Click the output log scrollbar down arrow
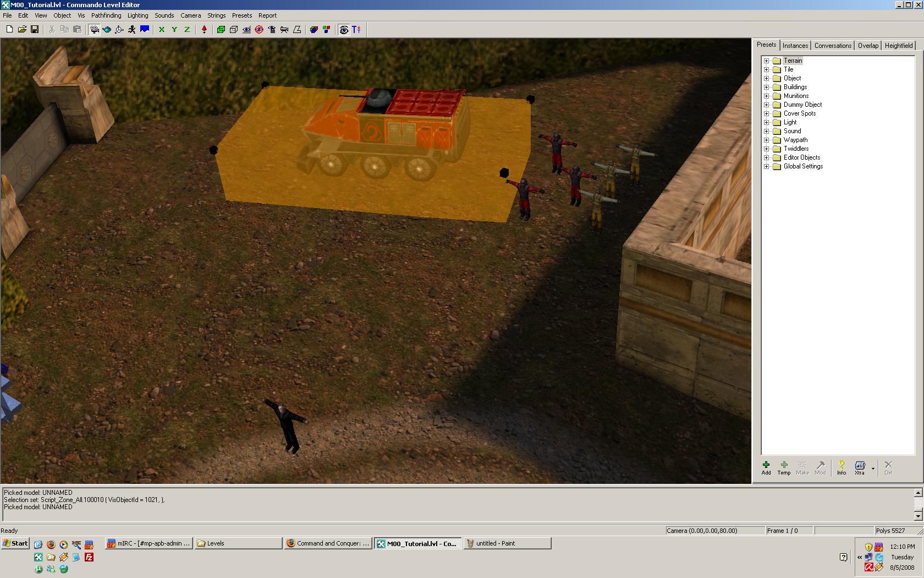 [x=918, y=516]
